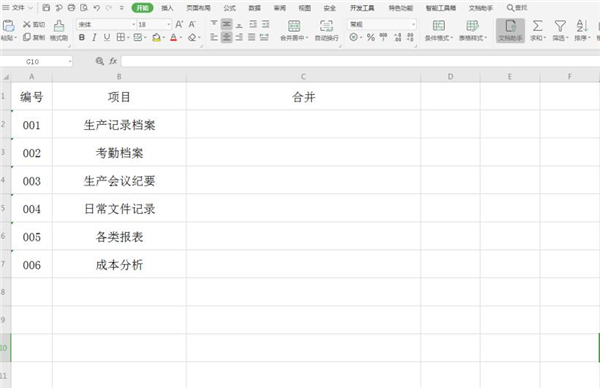Undo the last action
This screenshot has width=600, height=388.
96,8
